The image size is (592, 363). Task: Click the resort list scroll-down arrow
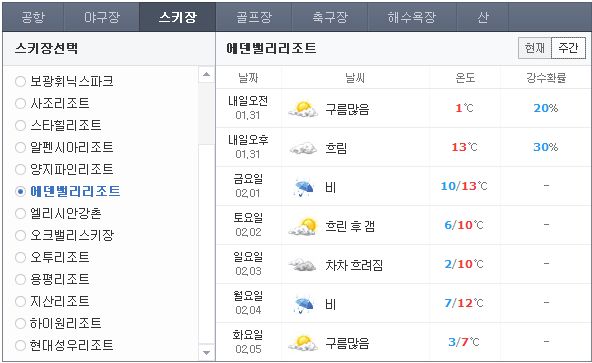click(207, 353)
